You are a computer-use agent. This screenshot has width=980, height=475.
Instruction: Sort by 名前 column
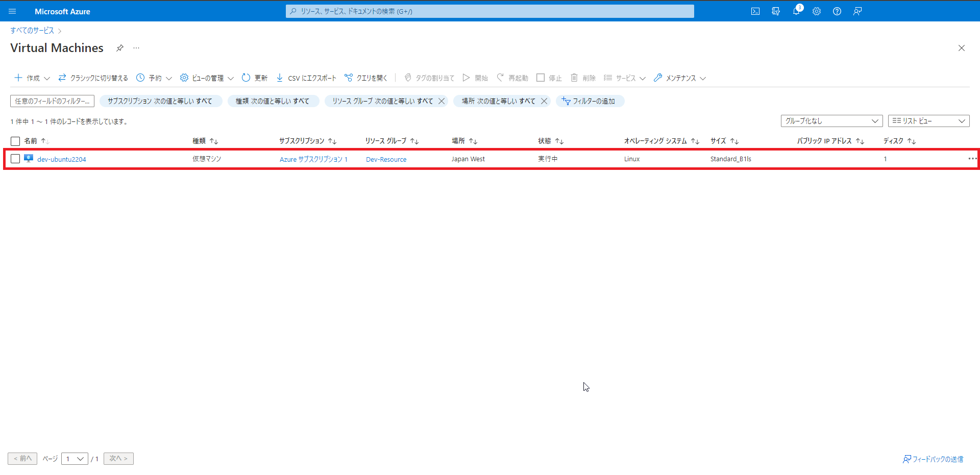pyautogui.click(x=36, y=141)
